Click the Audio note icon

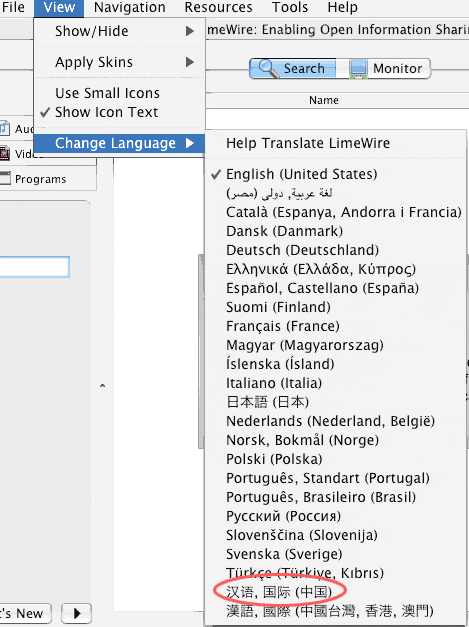coord(4,128)
